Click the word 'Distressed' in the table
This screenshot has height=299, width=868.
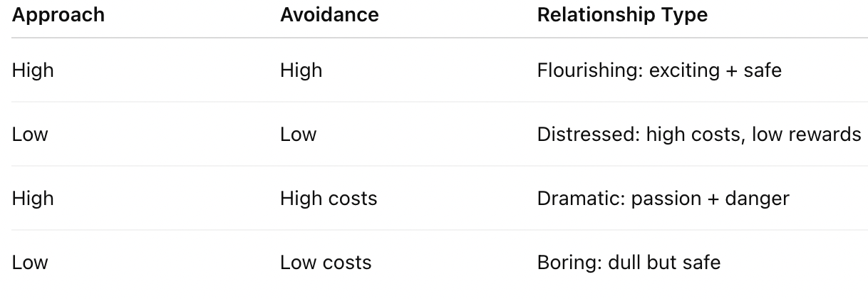(588, 135)
